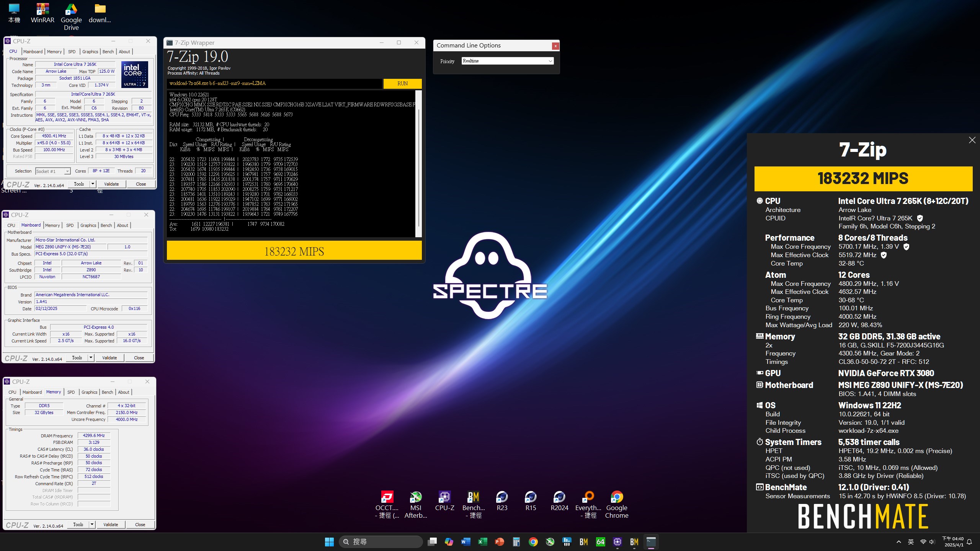980x551 pixels.
Task: Open CPU tab in CPU-Z Memory window
Action: point(12,392)
